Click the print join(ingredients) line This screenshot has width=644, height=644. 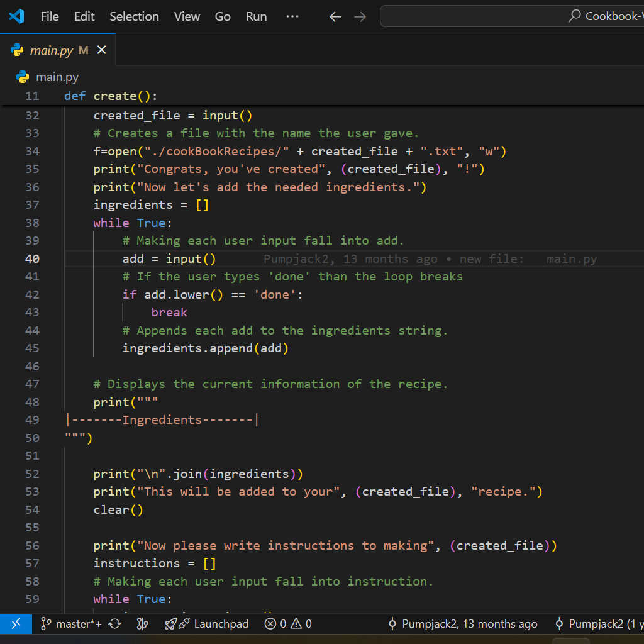coord(198,474)
